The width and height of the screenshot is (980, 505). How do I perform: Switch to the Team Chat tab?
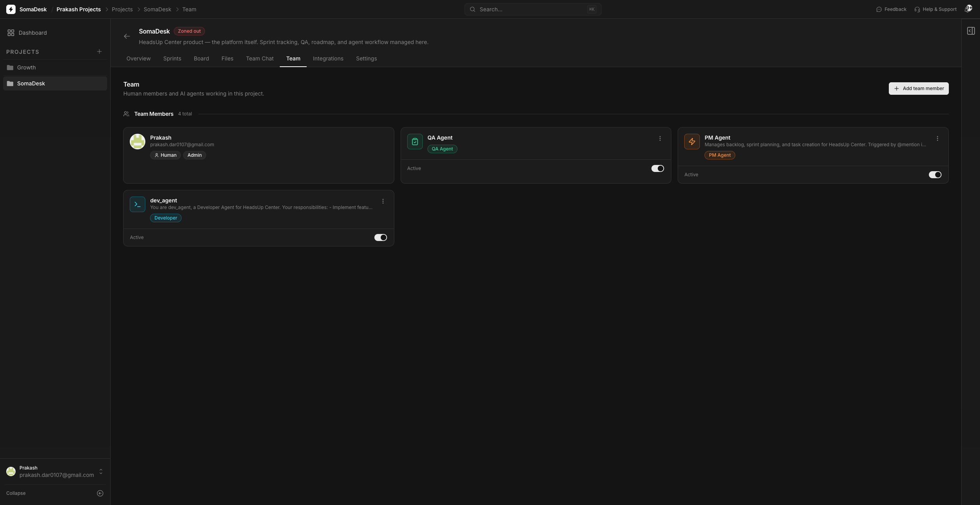point(260,58)
